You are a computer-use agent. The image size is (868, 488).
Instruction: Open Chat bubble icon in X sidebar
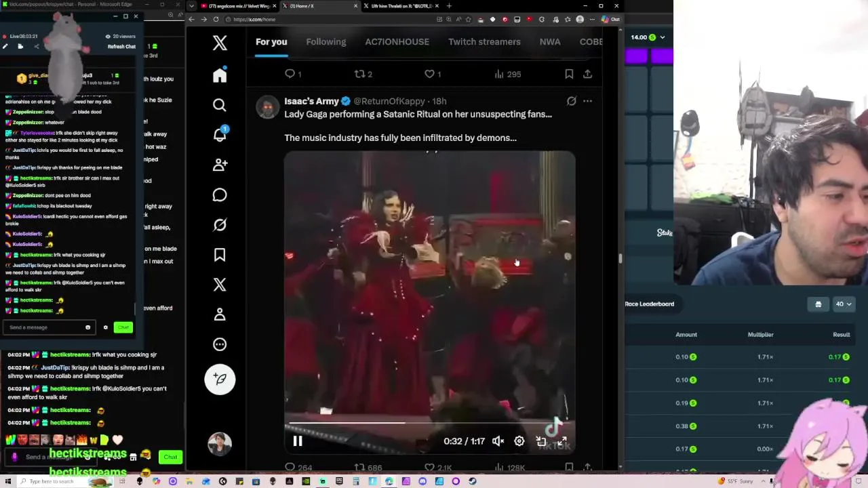pos(220,195)
